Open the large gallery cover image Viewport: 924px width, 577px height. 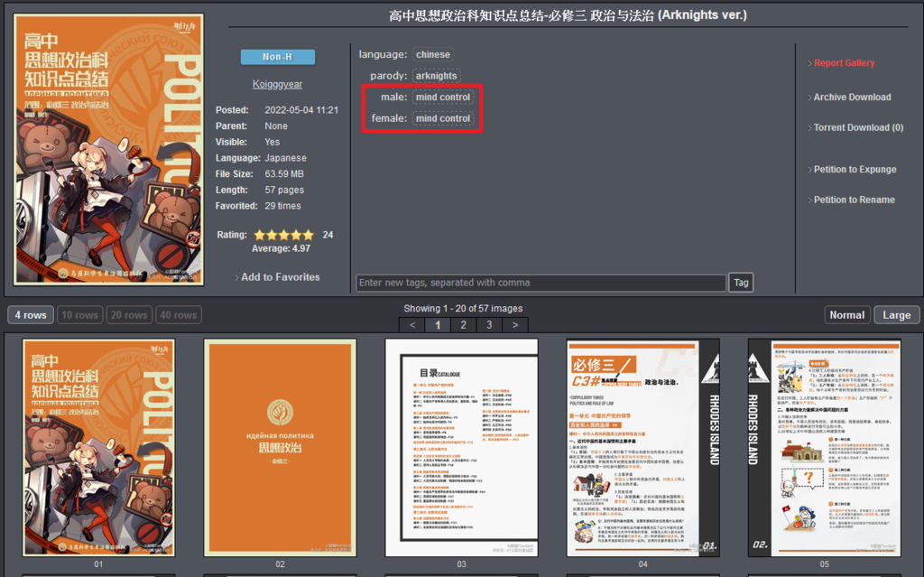point(108,150)
